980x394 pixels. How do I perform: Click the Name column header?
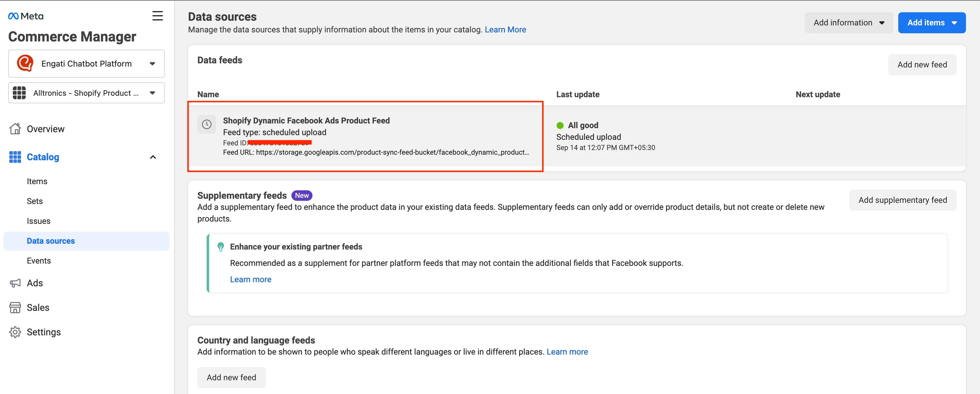tap(208, 94)
